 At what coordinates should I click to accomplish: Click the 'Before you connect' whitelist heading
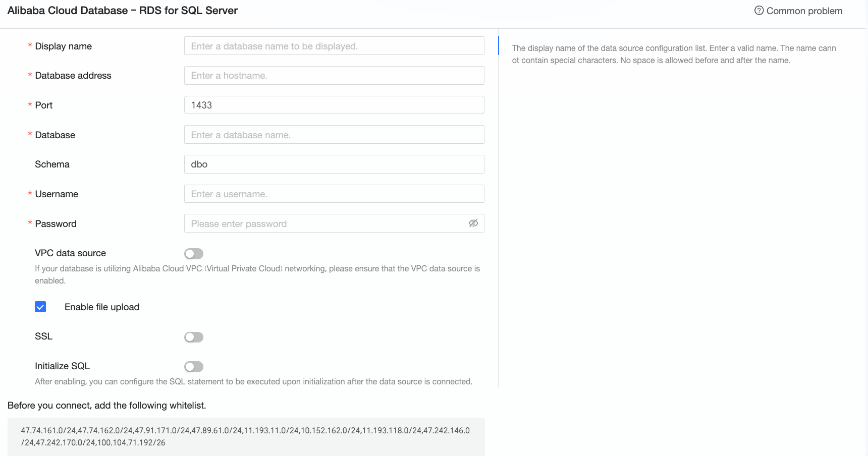pos(106,406)
